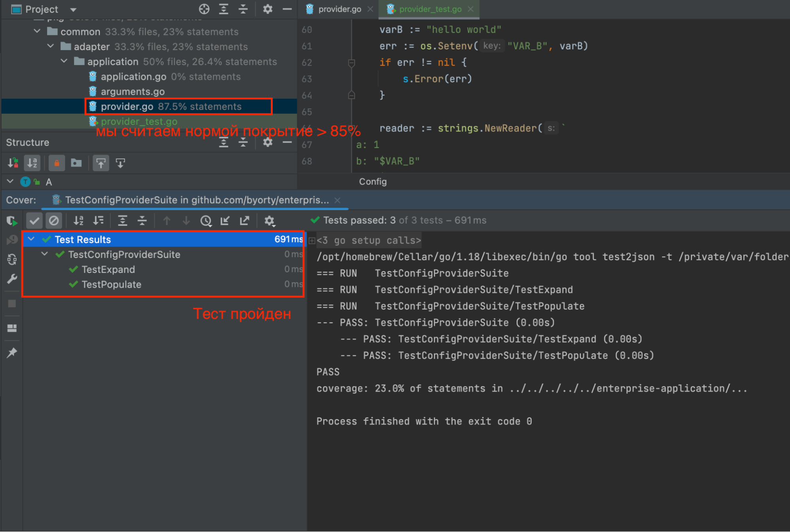790x532 pixels.
Task: Collapse all test results
Action: [x=142, y=220]
